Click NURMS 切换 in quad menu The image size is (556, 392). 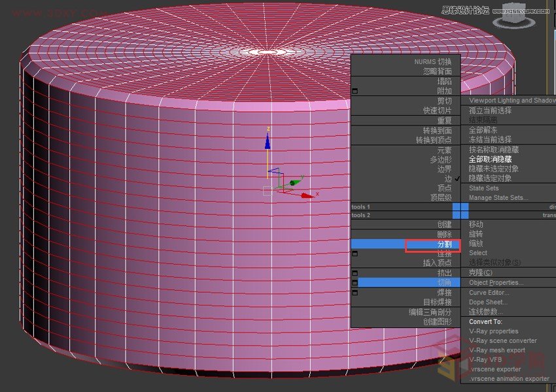pyautogui.click(x=432, y=61)
